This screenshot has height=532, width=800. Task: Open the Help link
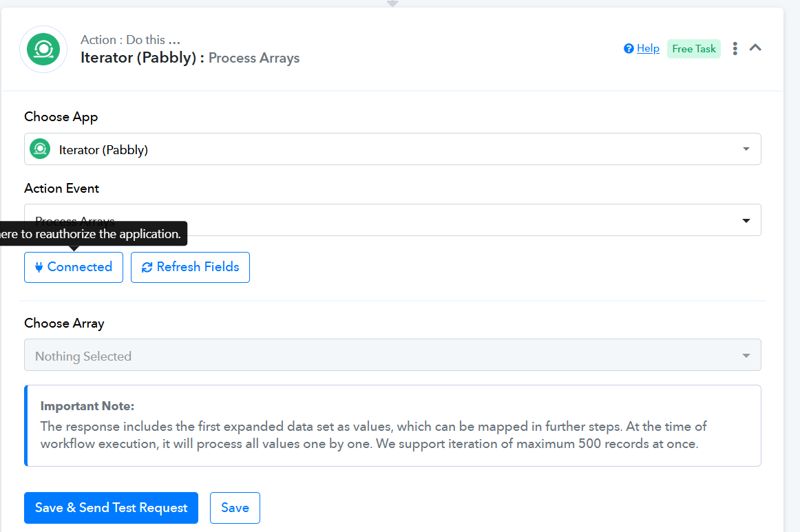[x=648, y=48]
